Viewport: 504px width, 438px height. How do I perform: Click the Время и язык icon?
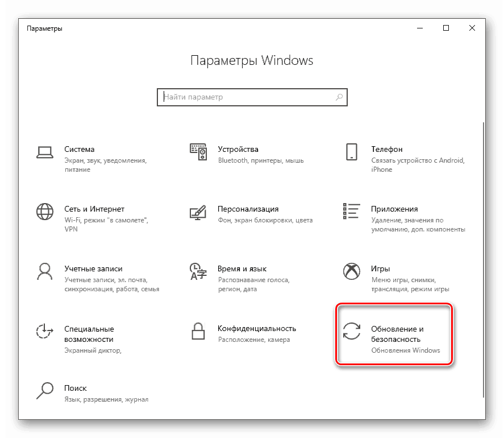click(198, 272)
